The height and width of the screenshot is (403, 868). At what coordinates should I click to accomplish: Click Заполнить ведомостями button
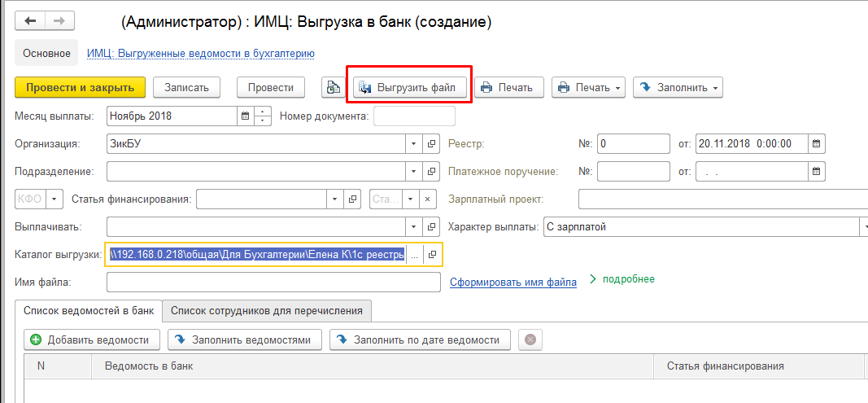pos(245,339)
